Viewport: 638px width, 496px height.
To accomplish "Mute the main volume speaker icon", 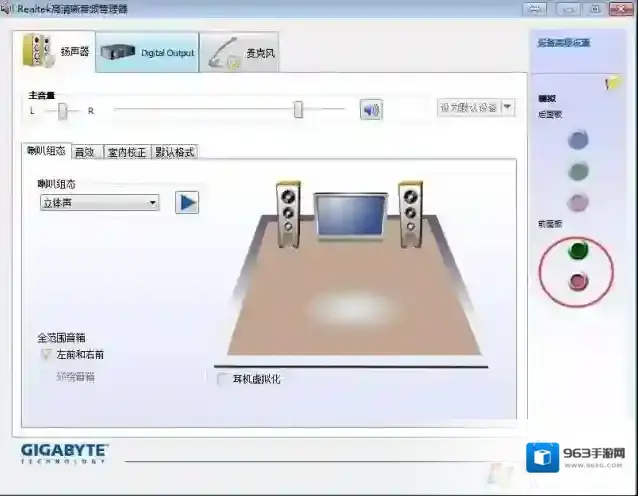I will 371,109.
